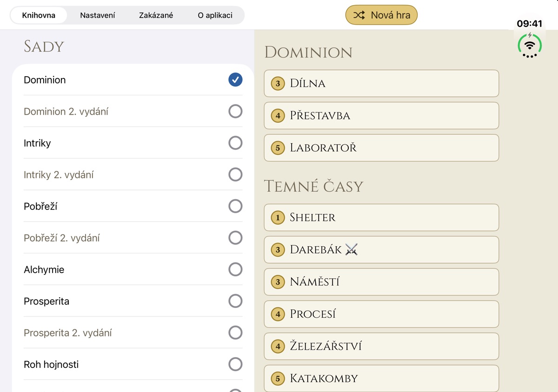Viewport: 558px width, 392px height.
Task: Click the cost 4 coin beside Procesí
Action: pos(278,314)
